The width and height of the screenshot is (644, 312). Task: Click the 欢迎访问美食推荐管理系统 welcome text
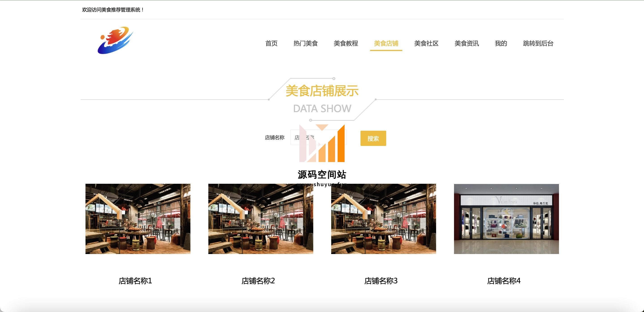point(113,10)
